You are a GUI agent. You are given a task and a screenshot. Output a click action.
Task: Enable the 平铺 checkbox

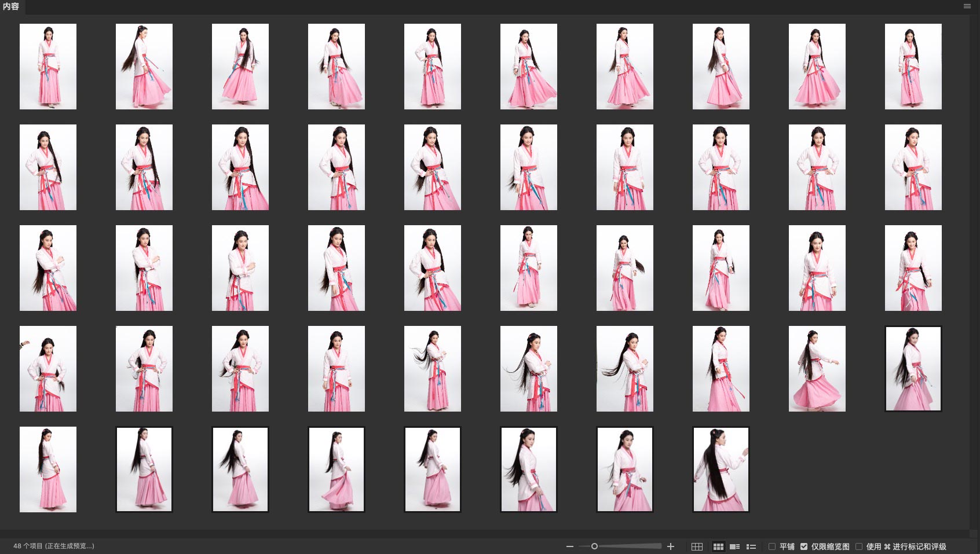click(772, 546)
